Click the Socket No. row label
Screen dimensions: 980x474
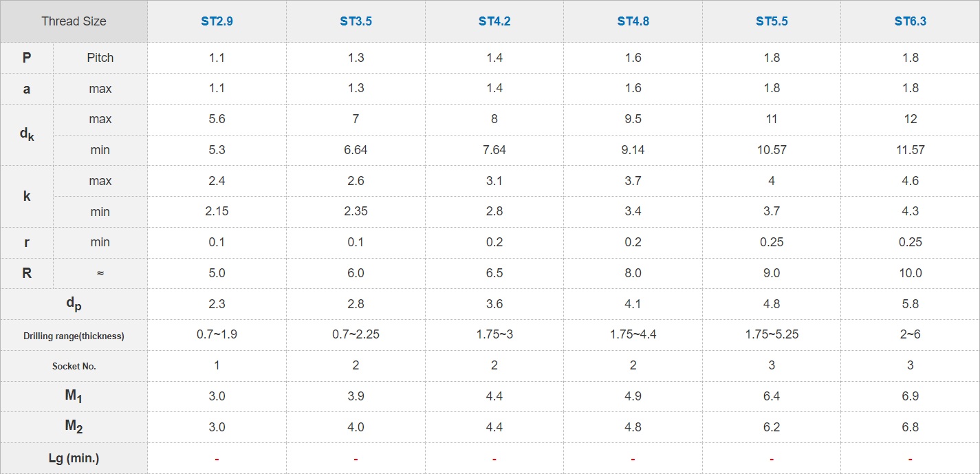click(74, 366)
